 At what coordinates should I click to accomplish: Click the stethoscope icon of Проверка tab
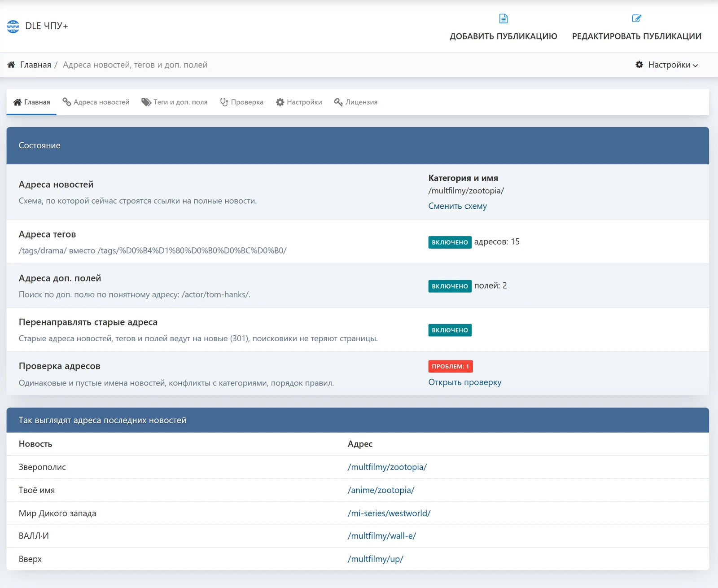click(224, 102)
